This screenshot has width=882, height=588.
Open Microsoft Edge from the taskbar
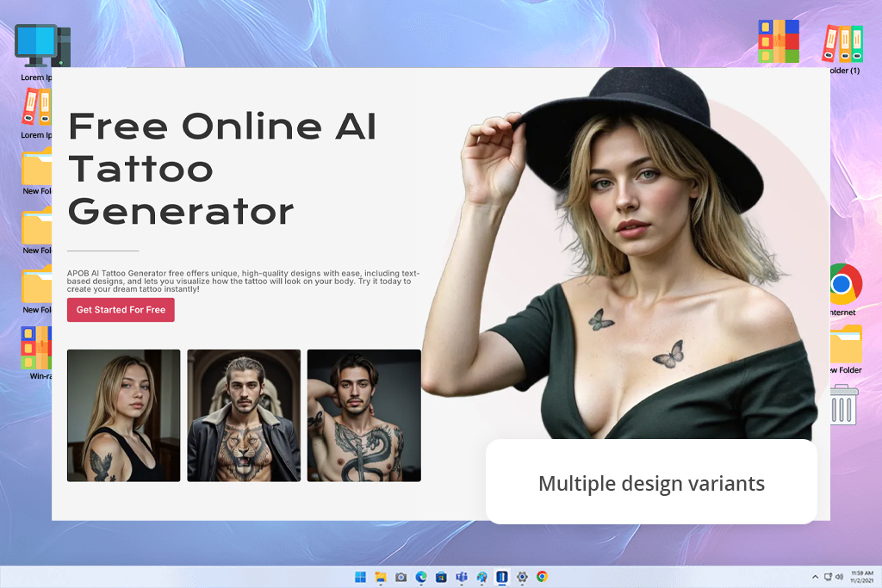click(x=421, y=577)
